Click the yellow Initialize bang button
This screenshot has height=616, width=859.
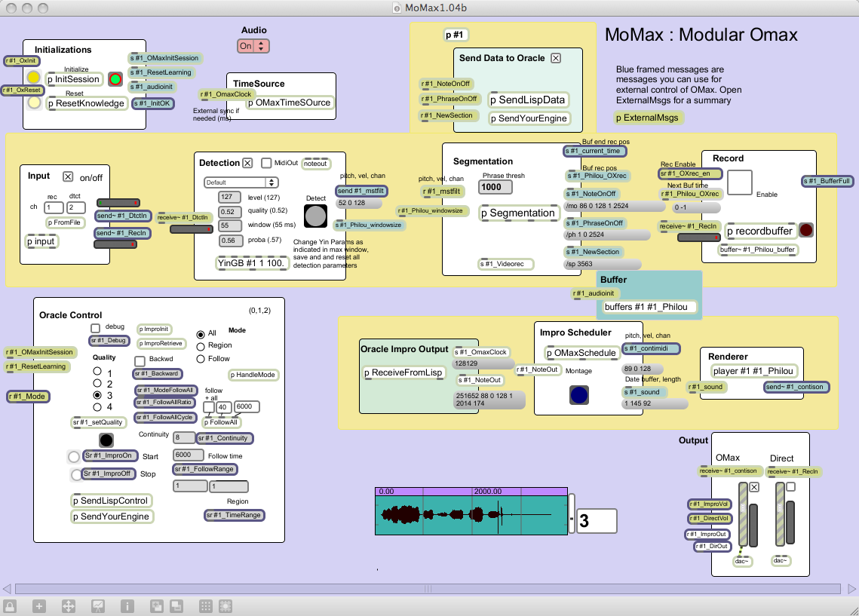[33, 77]
